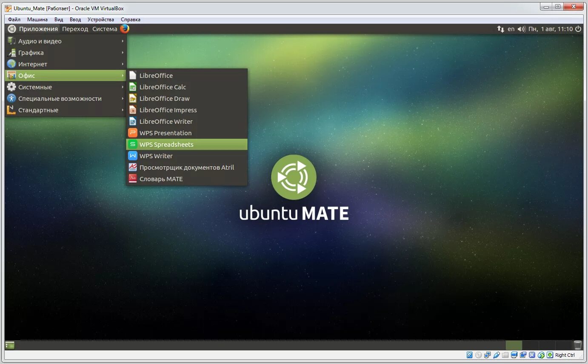Open the Переход menu in the panel
588x364 pixels.
75,29
